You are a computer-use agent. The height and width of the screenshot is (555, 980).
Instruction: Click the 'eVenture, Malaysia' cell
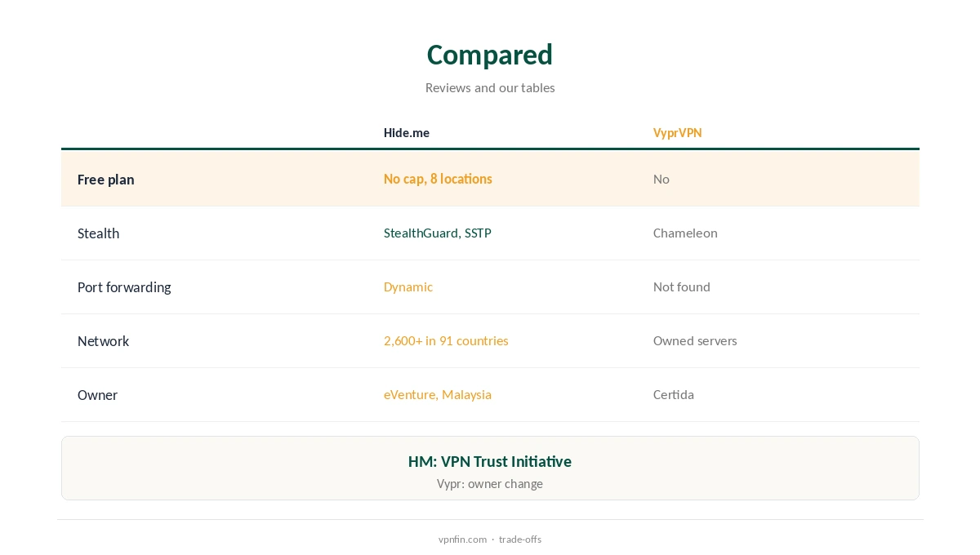438,394
